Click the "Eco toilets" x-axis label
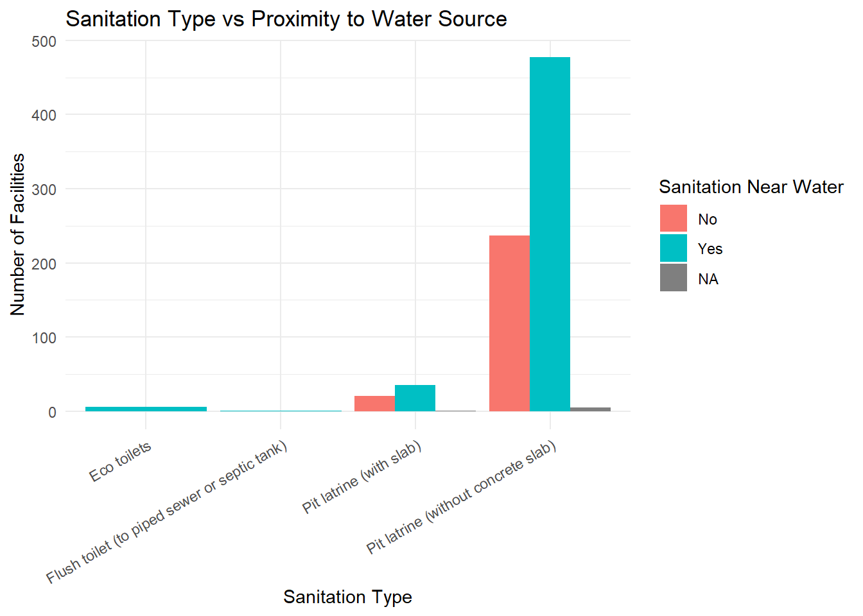This screenshot has width=863, height=616. coord(121,461)
